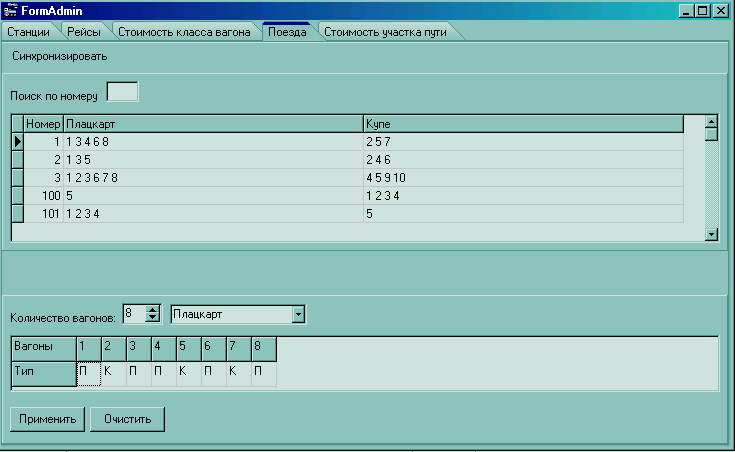The height and width of the screenshot is (452, 735).
Task: Click the Тип row header
Action: click(x=44, y=374)
